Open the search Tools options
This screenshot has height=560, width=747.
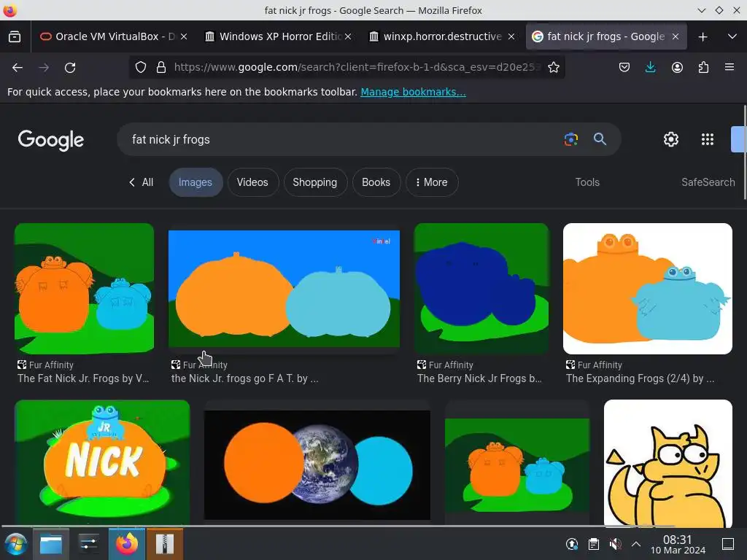[587, 182]
